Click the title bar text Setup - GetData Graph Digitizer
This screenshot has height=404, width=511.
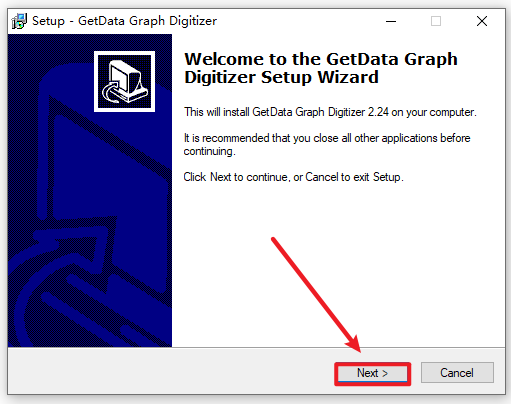124,21
